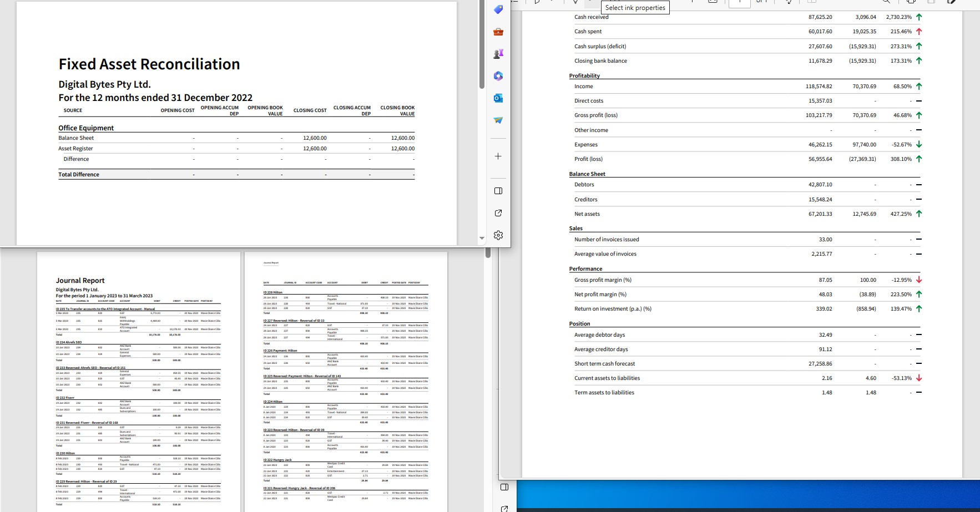
Task: Click the Income value "118,574.82"
Action: tap(819, 87)
